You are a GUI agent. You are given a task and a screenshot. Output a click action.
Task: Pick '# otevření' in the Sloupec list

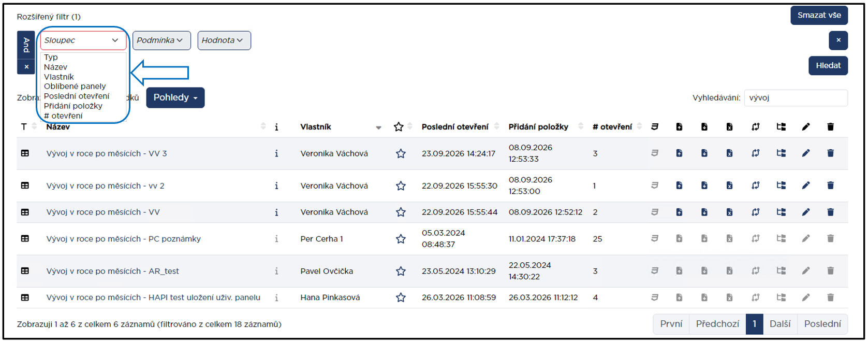[x=63, y=116]
